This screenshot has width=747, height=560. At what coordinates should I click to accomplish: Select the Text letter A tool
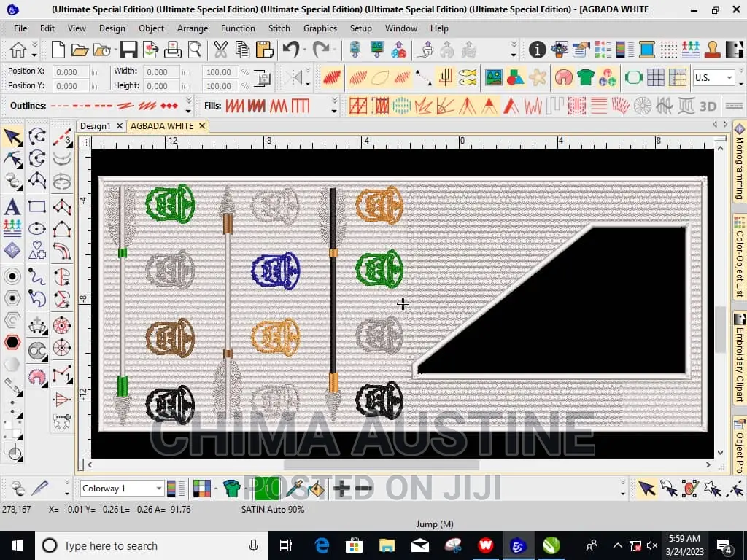pyautogui.click(x=12, y=206)
